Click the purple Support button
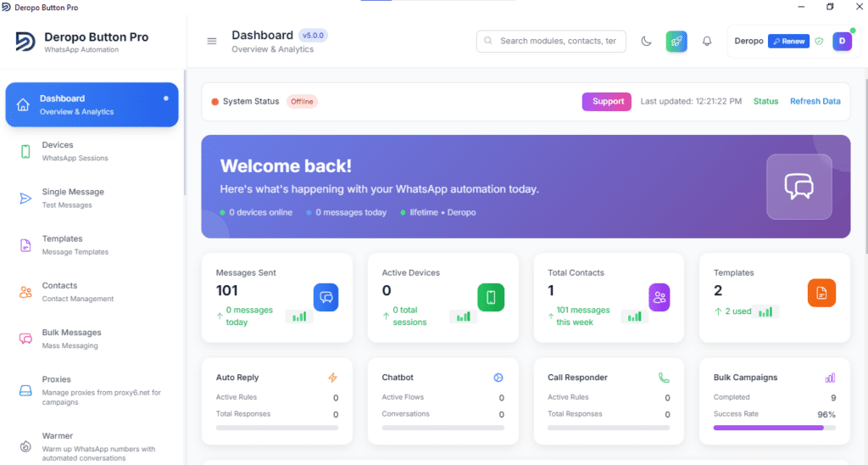Screen dimensions: 868x465 coord(607,102)
